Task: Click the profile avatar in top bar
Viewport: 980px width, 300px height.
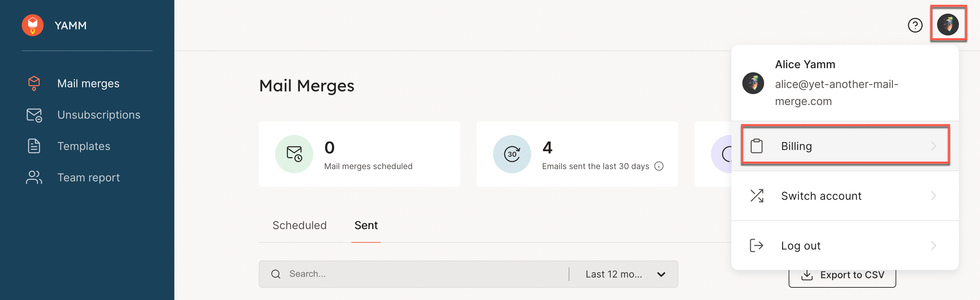Action: [948, 24]
